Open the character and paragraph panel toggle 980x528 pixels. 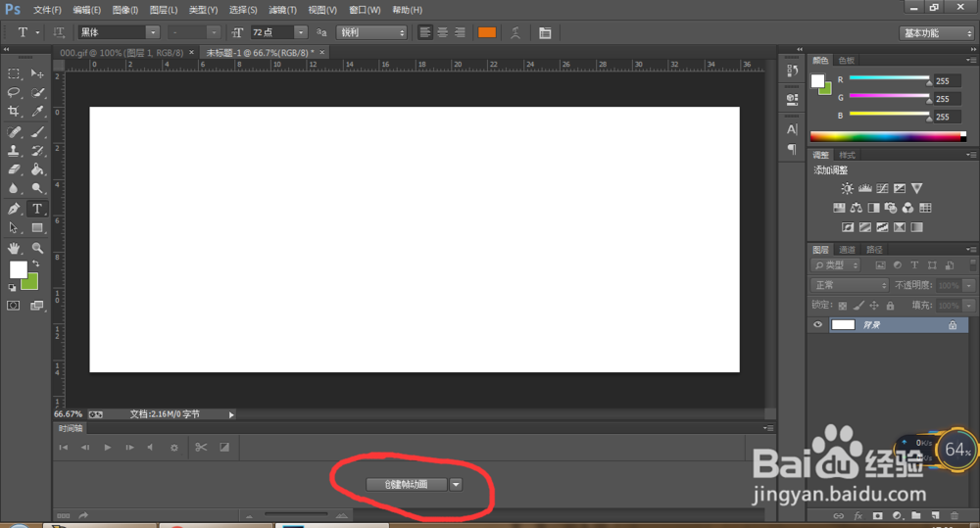pyautogui.click(x=545, y=33)
